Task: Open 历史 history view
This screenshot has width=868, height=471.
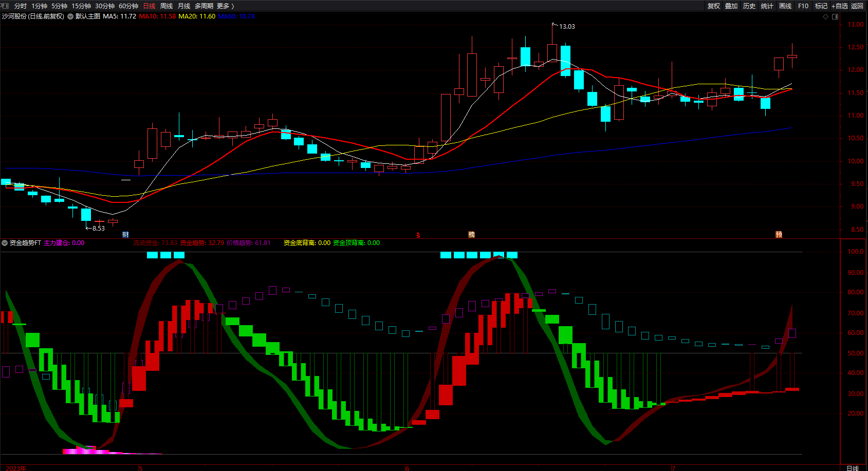Action: click(x=749, y=6)
